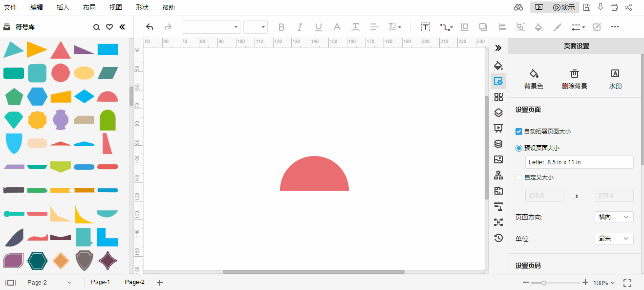The width and height of the screenshot is (644, 290).
Task: Open the font family dropdown
Action: tap(211, 27)
